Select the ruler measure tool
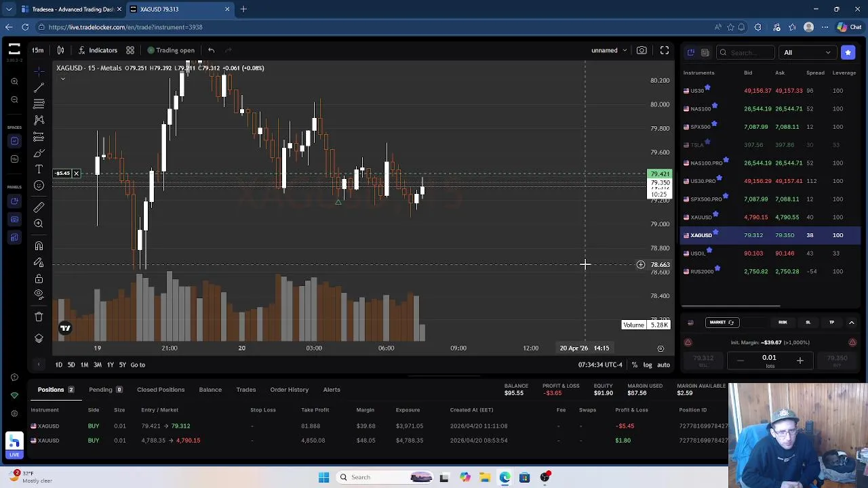 pos(39,207)
